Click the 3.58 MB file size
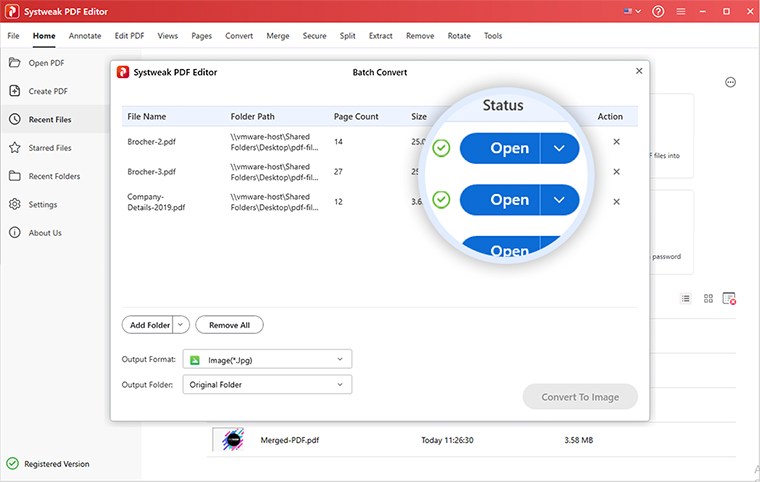 click(578, 440)
